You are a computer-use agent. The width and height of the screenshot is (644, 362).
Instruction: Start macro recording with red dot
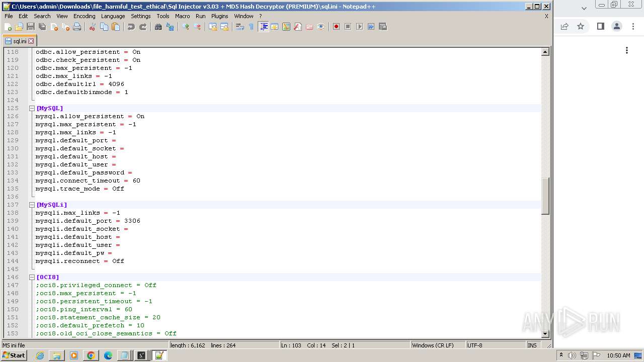click(337, 27)
